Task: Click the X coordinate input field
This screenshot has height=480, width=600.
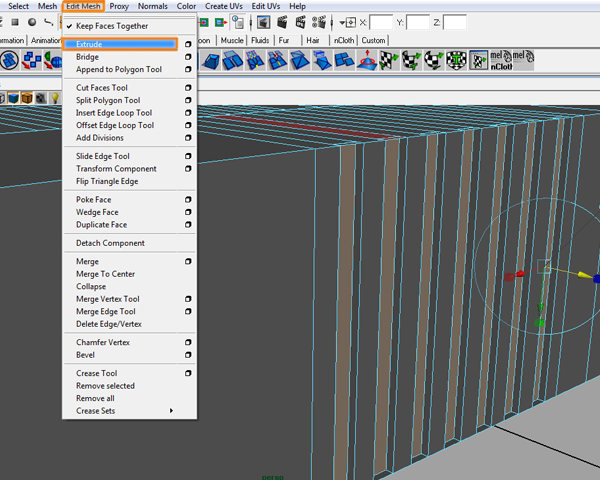Action: [x=381, y=23]
